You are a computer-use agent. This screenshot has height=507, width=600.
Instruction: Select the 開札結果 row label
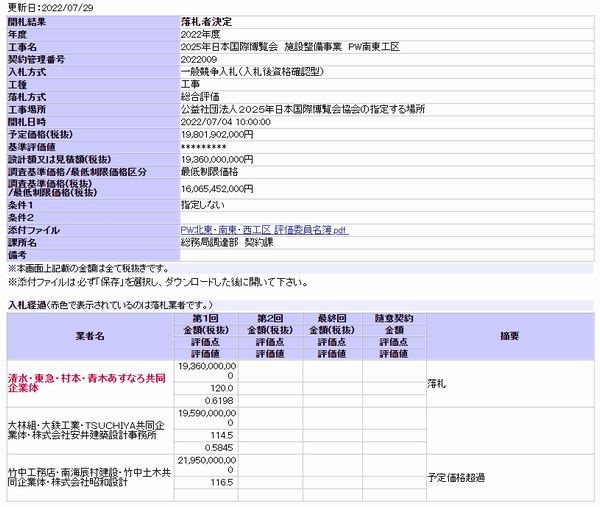(x=27, y=22)
